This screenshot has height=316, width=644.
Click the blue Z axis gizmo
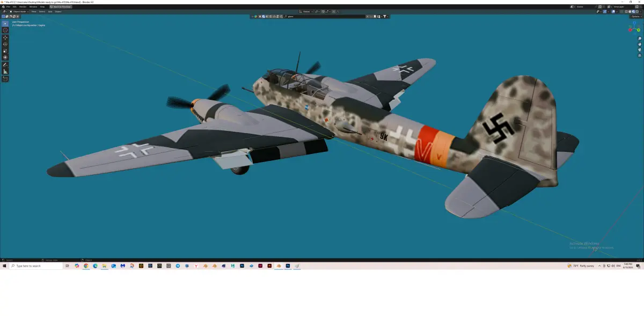634,23
